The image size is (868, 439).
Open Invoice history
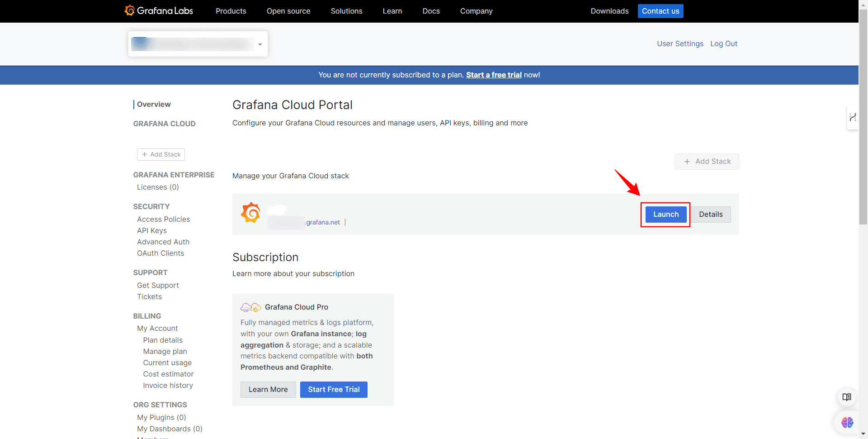168,385
